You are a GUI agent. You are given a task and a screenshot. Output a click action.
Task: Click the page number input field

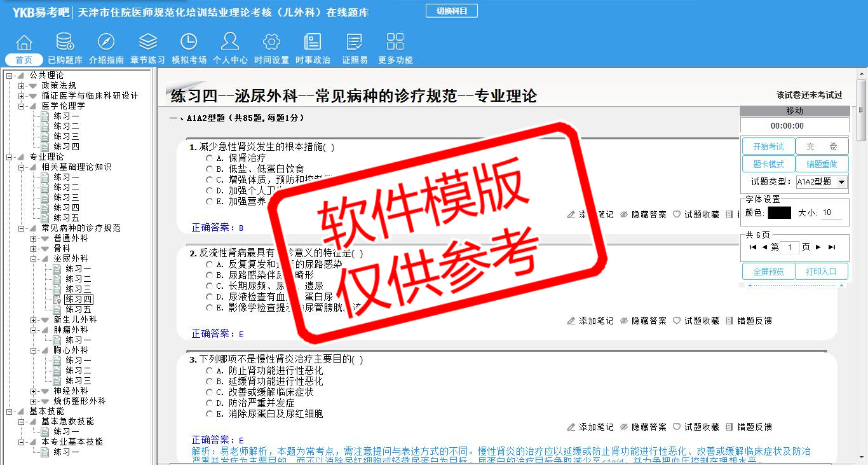point(789,247)
